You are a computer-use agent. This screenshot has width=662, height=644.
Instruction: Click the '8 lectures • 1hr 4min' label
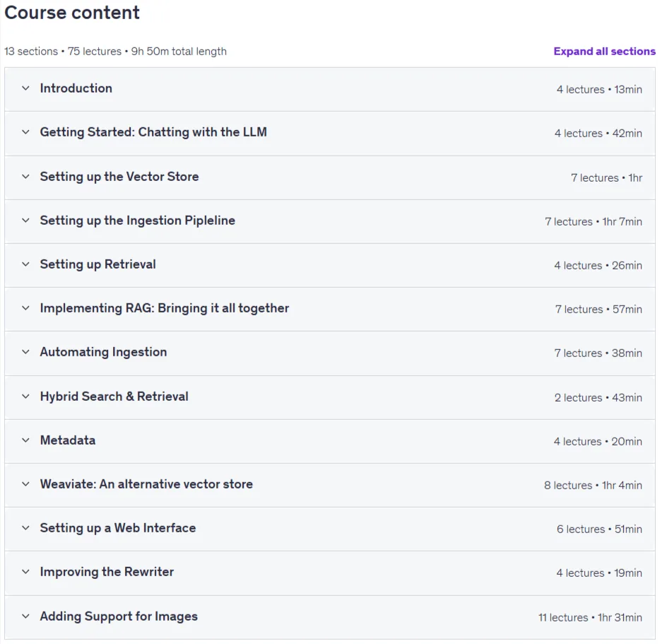593,485
